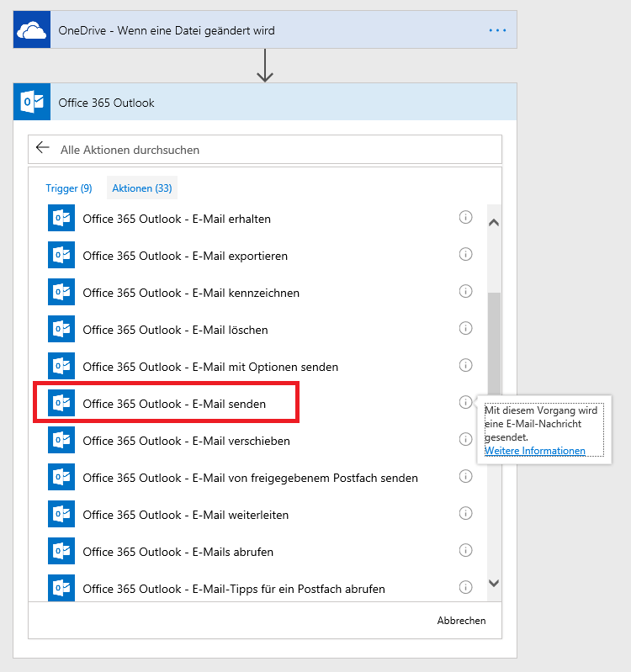Image resolution: width=631 pixels, height=672 pixels.
Task: Select the Aktionen (33) tab
Action: (x=142, y=188)
